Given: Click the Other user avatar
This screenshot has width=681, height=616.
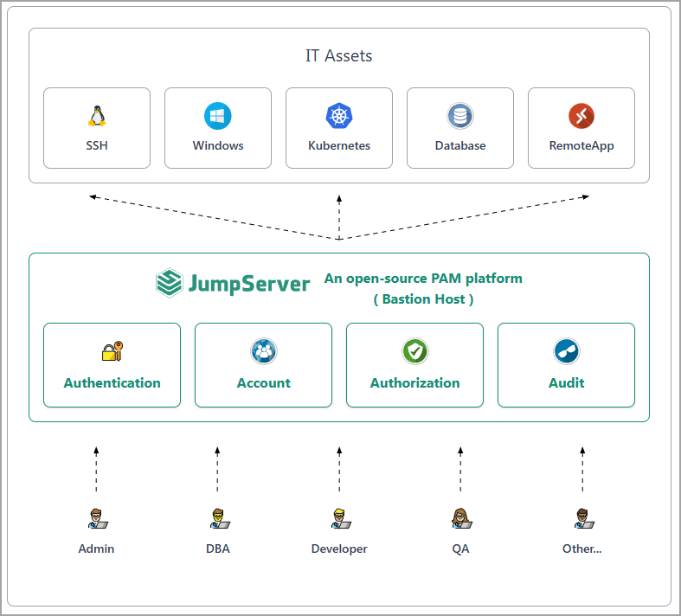Looking at the screenshot, I should coord(584,519).
